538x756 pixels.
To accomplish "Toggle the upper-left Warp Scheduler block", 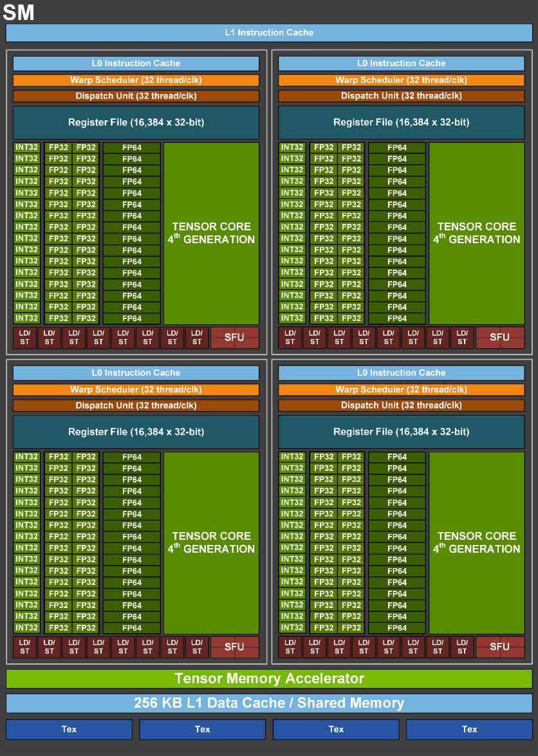I will pos(136,80).
